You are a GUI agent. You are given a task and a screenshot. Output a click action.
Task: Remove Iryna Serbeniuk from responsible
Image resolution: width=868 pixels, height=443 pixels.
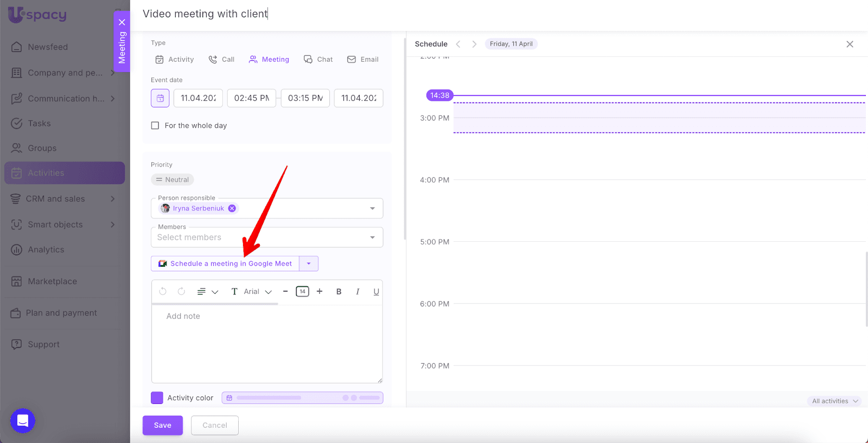point(232,208)
